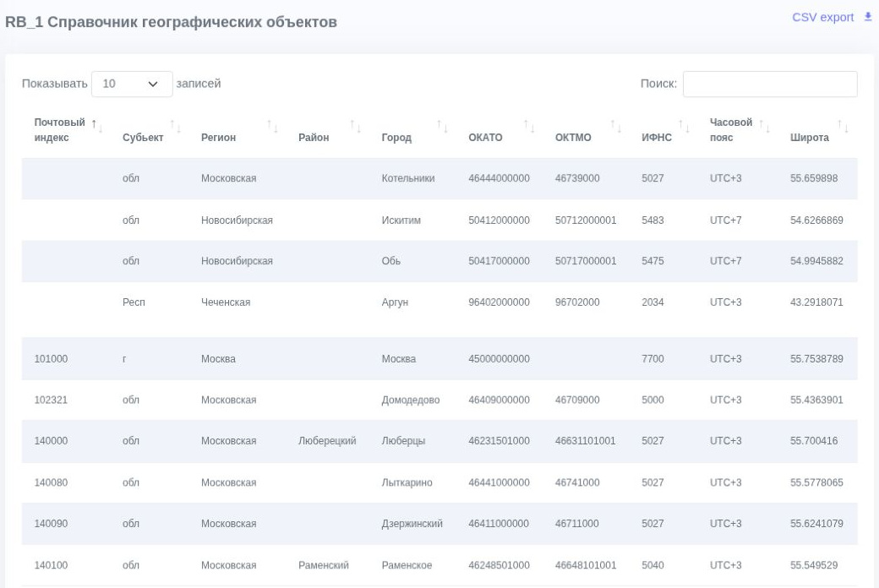Select the Люберцы city cell
879x588 pixels.
(403, 441)
